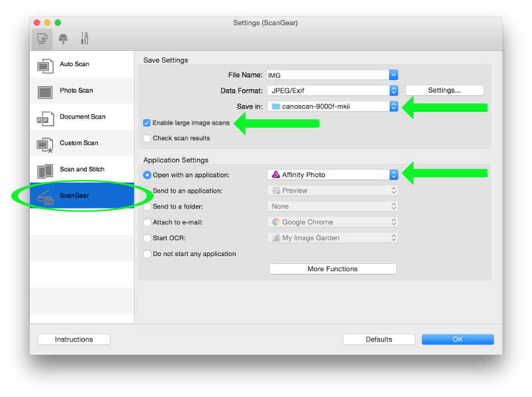Minimize the Settings window

pos(48,22)
